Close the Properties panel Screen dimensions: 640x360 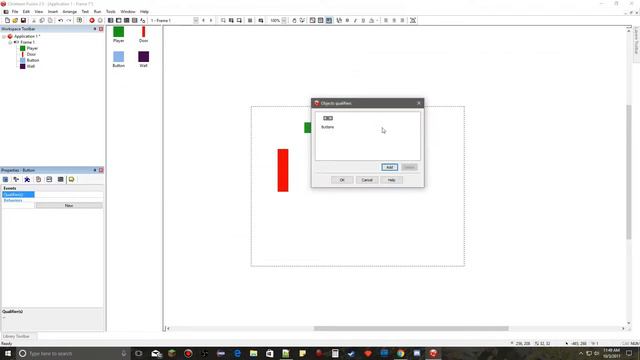[x=101, y=170]
